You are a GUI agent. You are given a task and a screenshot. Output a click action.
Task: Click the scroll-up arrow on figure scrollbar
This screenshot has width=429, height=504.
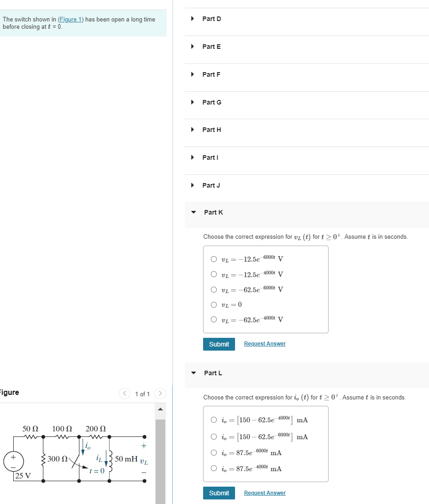coord(160,409)
